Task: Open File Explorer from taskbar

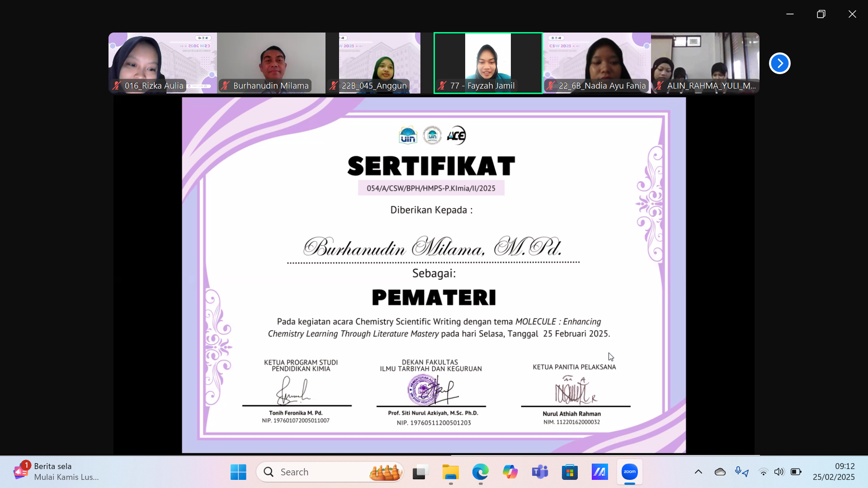Action: 450,472
